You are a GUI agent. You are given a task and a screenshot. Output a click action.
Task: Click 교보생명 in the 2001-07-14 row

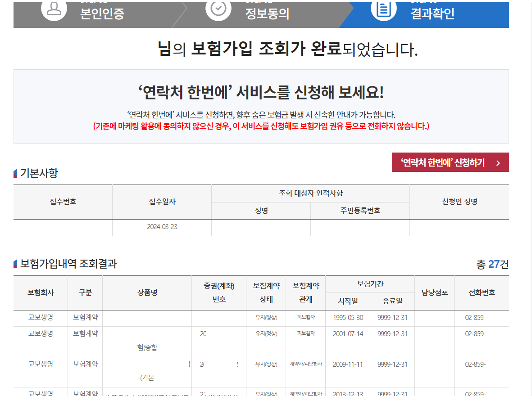(41, 333)
